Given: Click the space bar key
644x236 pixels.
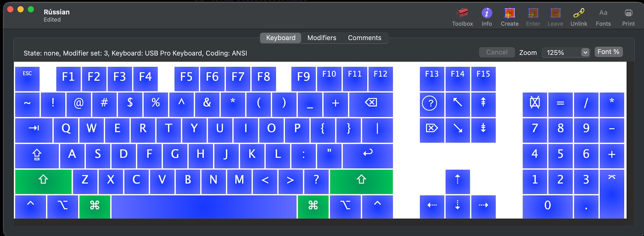Looking at the screenshot, I should click(x=204, y=207).
